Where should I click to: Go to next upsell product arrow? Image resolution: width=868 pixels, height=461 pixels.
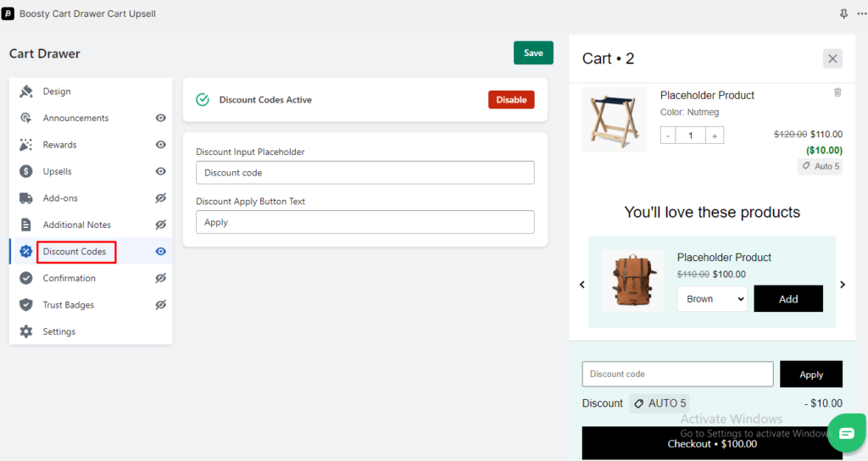pyautogui.click(x=843, y=285)
